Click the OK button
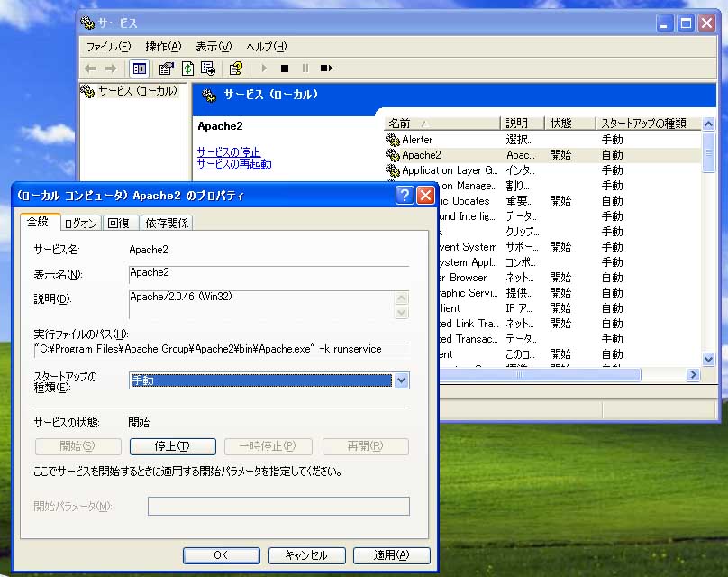728x577 pixels. pos(221,555)
